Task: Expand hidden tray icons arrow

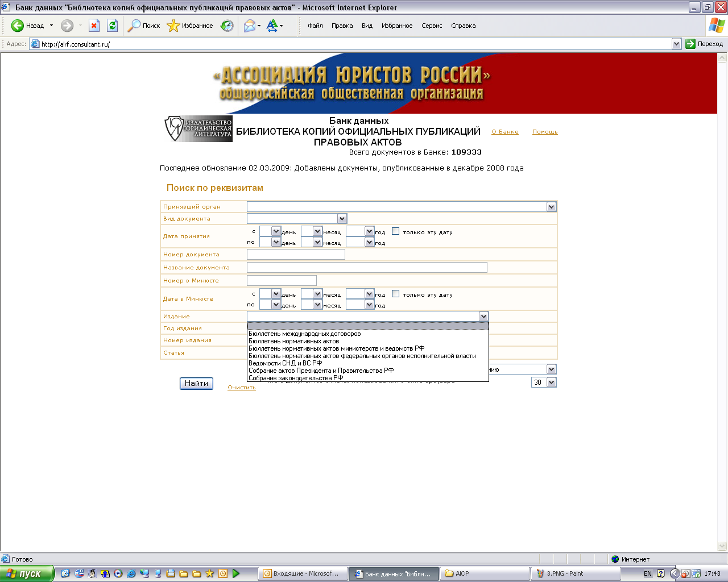Action: coord(675,573)
